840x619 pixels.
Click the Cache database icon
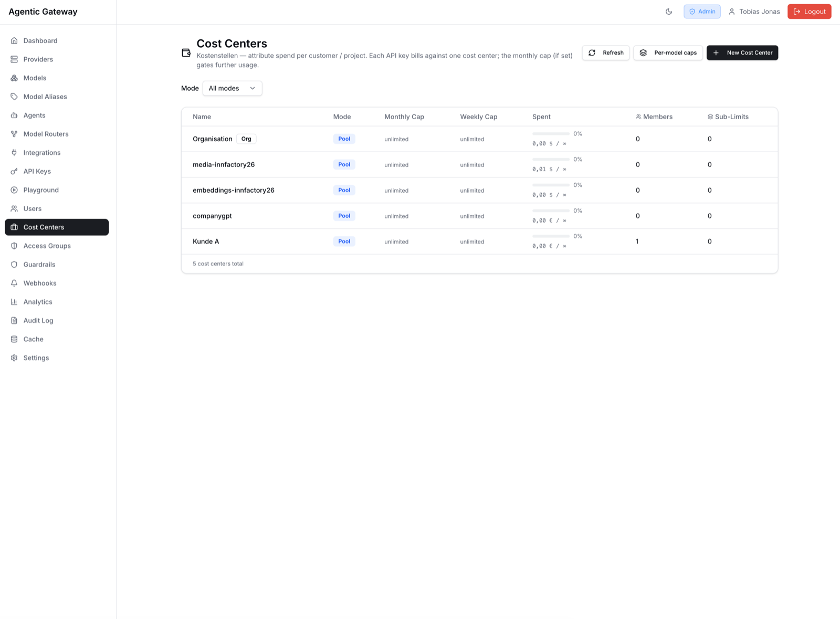pos(14,339)
